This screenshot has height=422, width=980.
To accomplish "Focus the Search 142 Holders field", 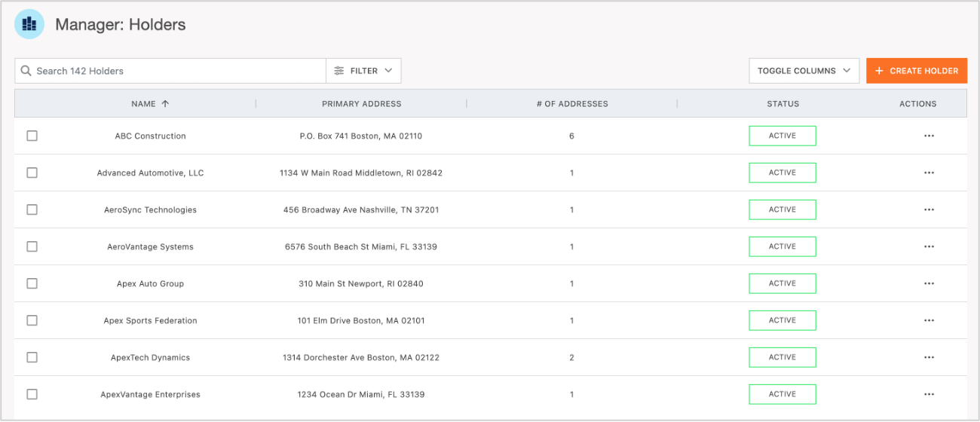I will 170,71.
